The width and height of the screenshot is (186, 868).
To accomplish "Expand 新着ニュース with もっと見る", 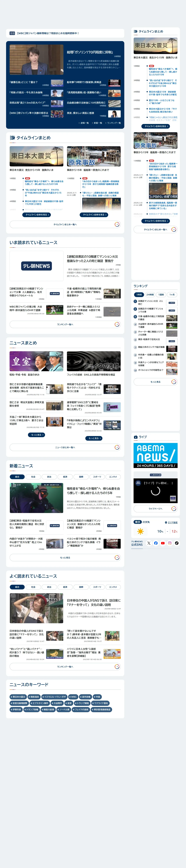I will pos(65,558).
